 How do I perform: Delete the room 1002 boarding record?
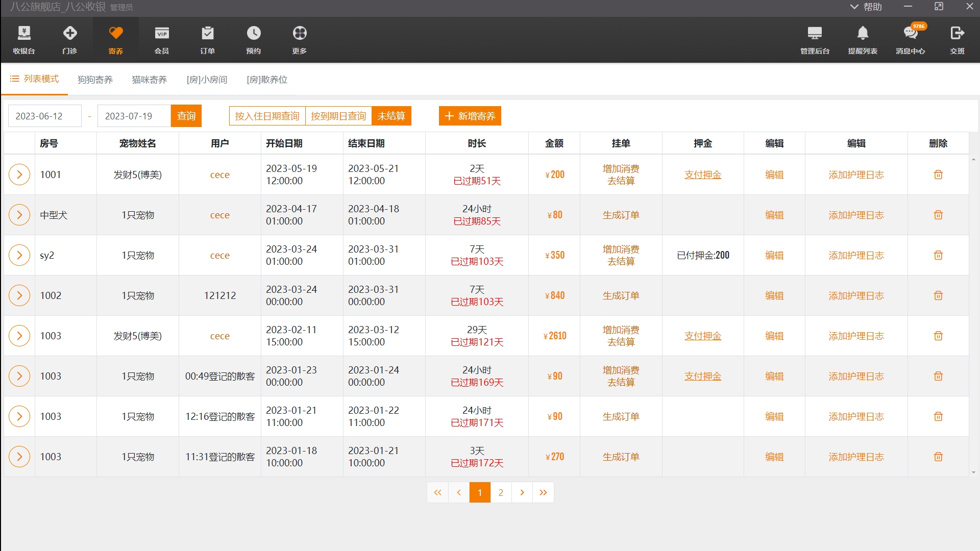point(938,295)
